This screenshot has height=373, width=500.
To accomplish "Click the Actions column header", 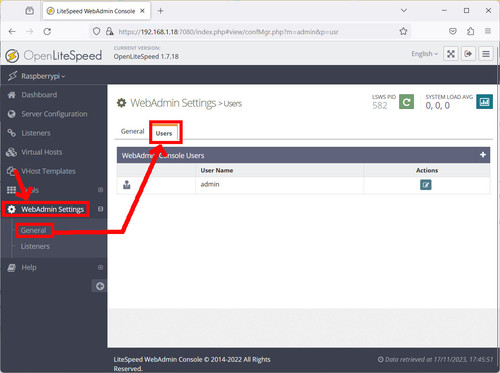I will (x=427, y=170).
